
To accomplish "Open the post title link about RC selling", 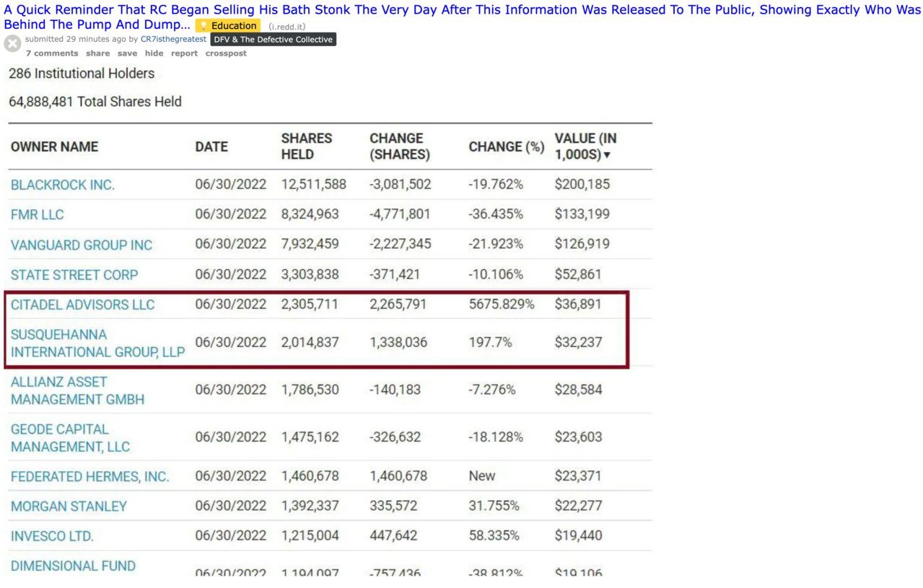I will point(462,17).
